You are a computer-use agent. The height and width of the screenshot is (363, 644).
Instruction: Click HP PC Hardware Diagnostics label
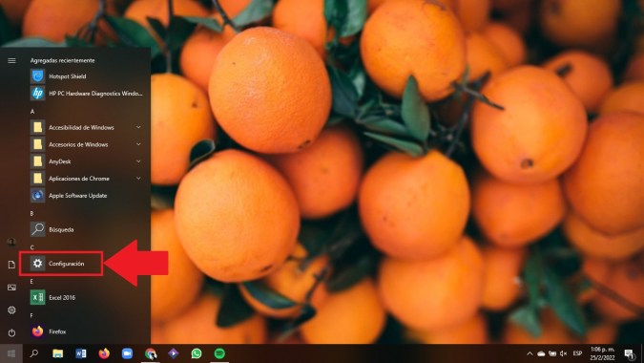[x=95, y=94]
